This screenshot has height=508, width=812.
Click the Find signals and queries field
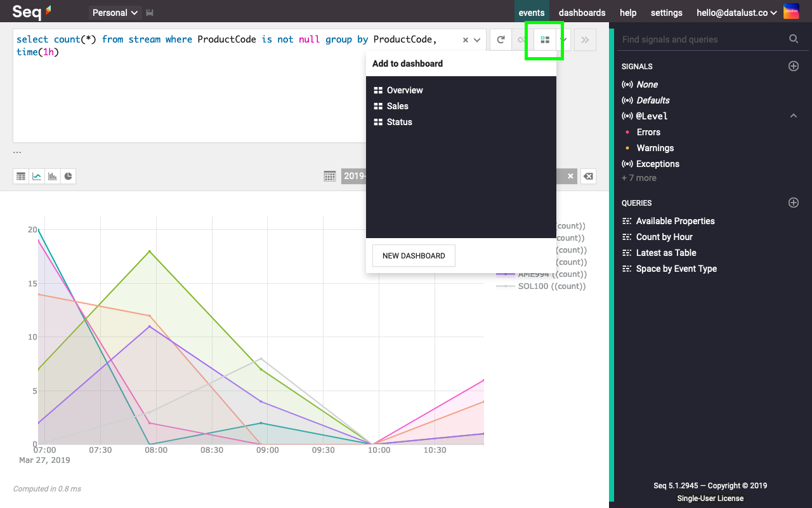pyautogui.click(x=701, y=39)
